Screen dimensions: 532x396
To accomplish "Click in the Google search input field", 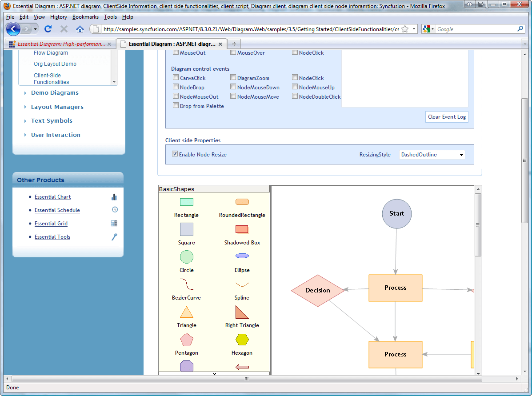I will click(x=475, y=29).
